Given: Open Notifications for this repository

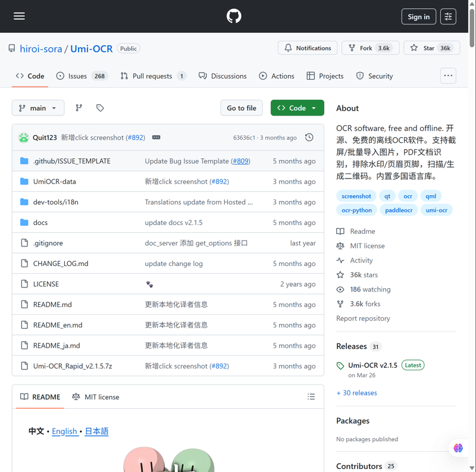Looking at the screenshot, I should pyautogui.click(x=308, y=48).
